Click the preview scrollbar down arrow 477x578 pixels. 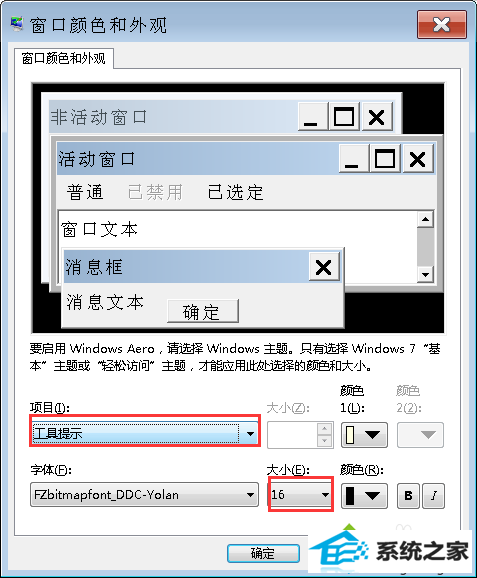click(425, 275)
